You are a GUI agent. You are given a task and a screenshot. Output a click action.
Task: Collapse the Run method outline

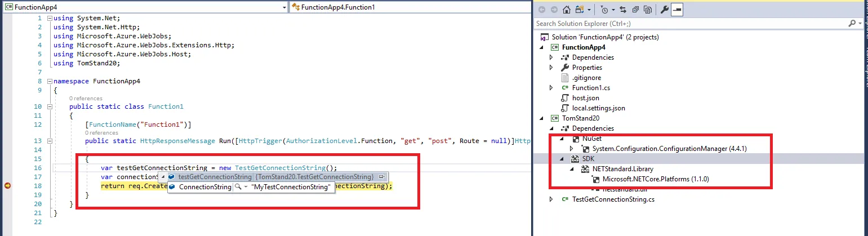[50, 141]
